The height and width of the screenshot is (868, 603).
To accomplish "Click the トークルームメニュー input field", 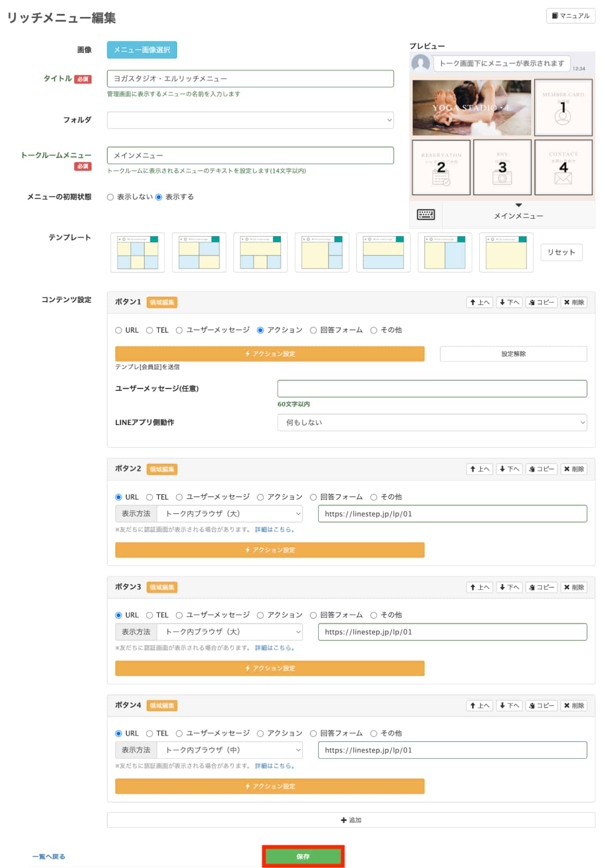I will [x=250, y=155].
